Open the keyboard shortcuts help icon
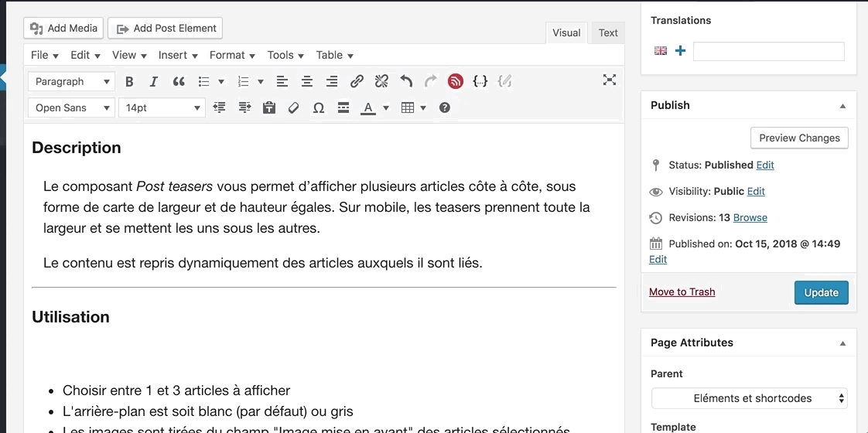The image size is (868, 433). [445, 108]
